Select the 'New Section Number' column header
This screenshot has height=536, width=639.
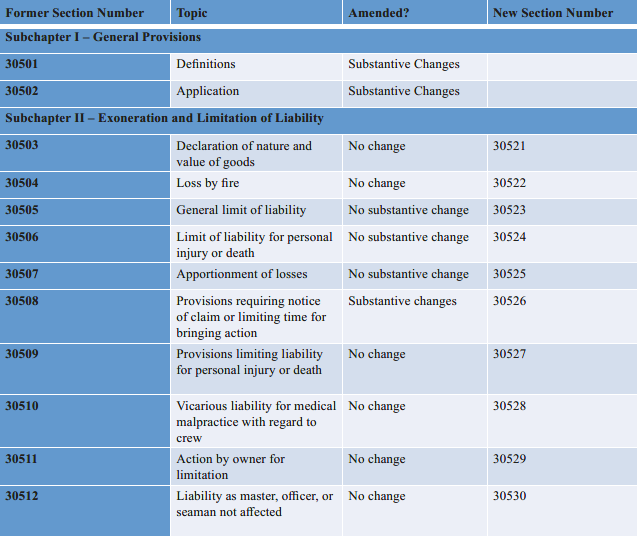552,13
